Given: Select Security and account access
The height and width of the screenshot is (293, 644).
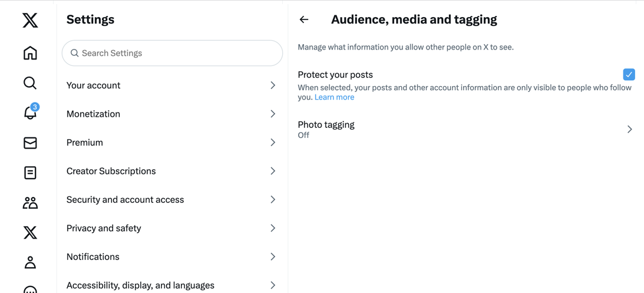Looking at the screenshot, I should [x=125, y=200].
